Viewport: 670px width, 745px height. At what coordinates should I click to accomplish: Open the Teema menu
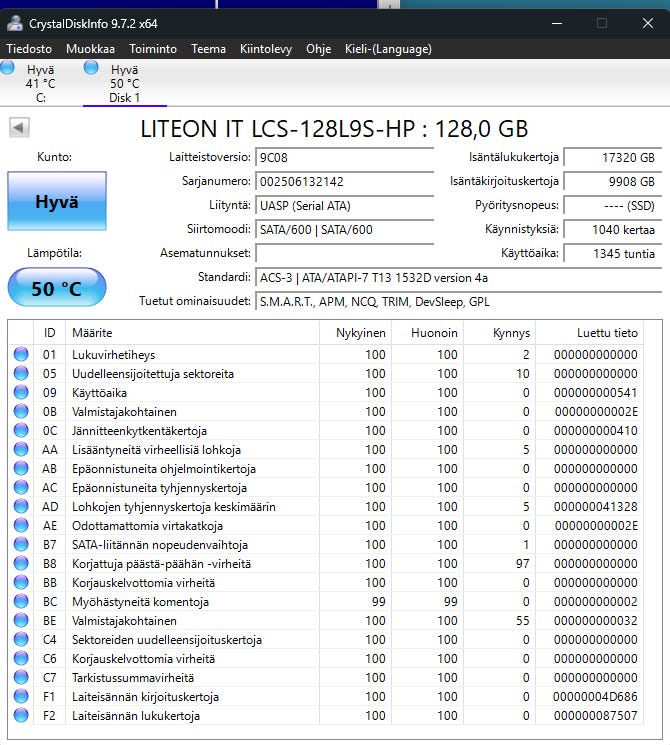tap(208, 49)
